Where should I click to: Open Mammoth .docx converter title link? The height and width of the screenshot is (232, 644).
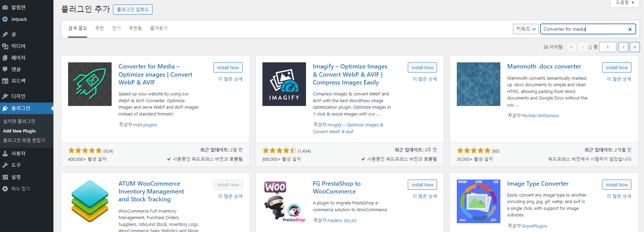[x=544, y=66]
